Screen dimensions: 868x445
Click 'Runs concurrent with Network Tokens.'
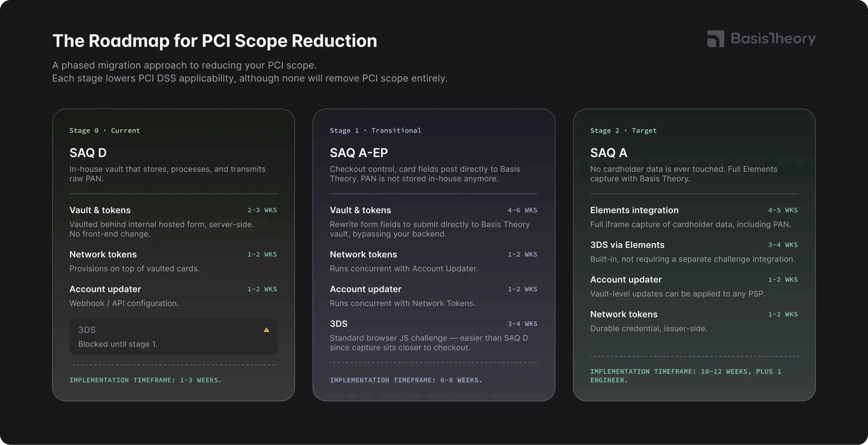point(403,303)
